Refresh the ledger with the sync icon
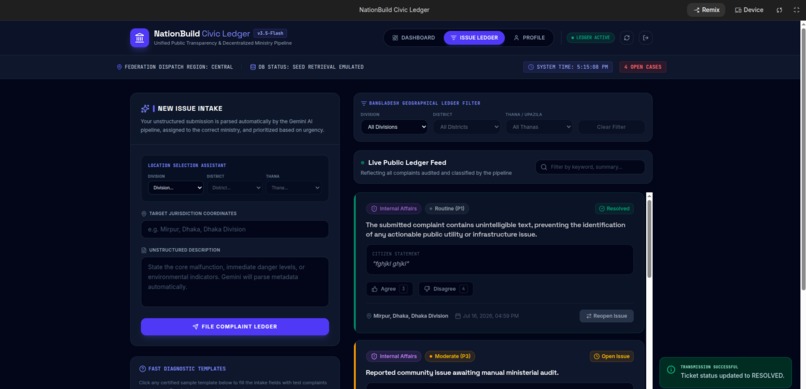The image size is (806, 389). click(x=626, y=38)
